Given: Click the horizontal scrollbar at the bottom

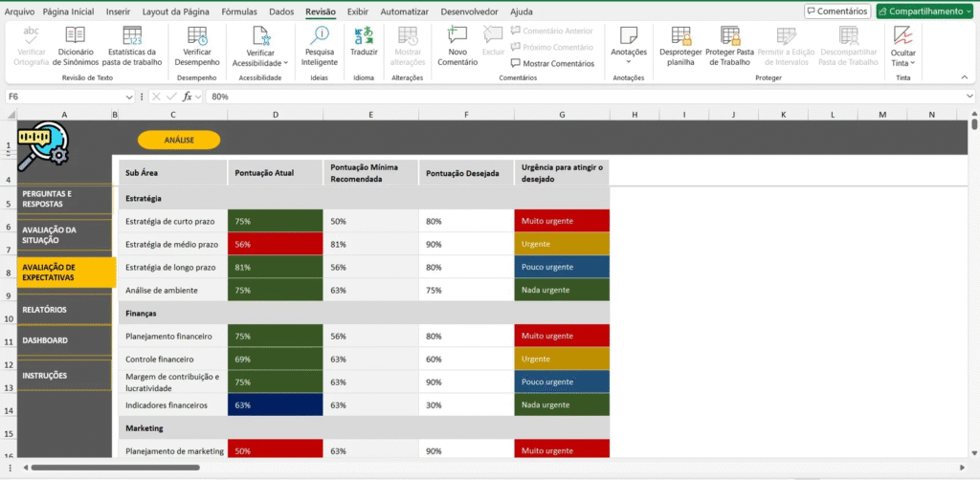Looking at the screenshot, I should tap(115, 468).
